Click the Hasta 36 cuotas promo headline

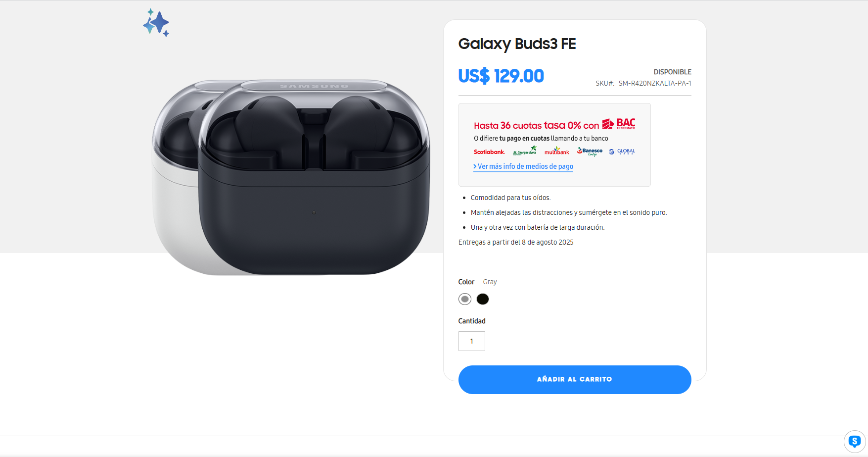click(x=536, y=125)
